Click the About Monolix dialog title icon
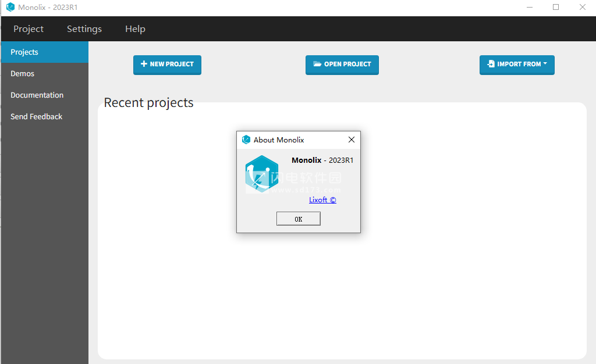This screenshot has width=596, height=364. coord(246,140)
